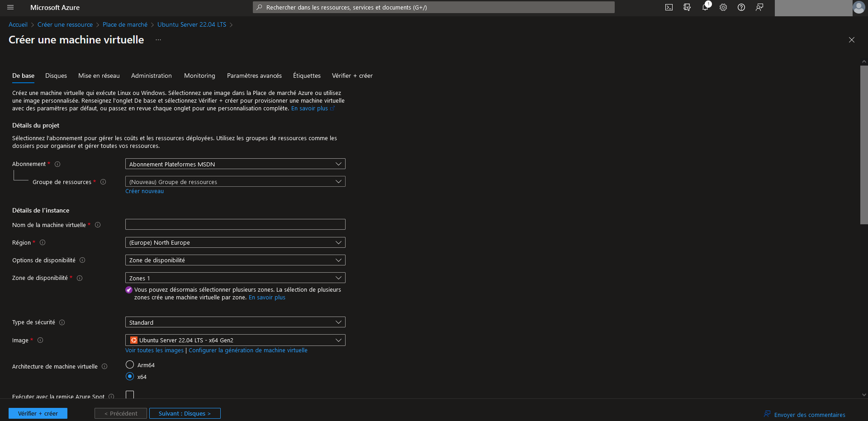The width and height of the screenshot is (868, 421).
Task: Open portal settings with the gear icon
Action: tap(723, 7)
